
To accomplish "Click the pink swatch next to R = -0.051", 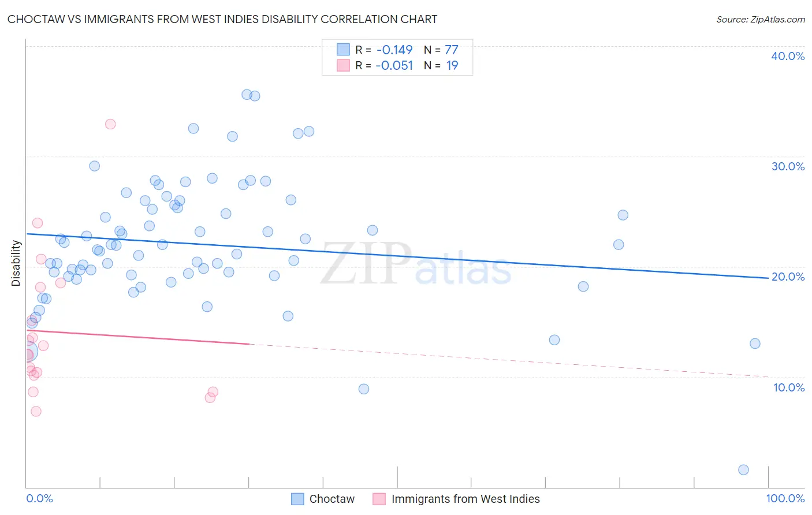I will 343,65.
